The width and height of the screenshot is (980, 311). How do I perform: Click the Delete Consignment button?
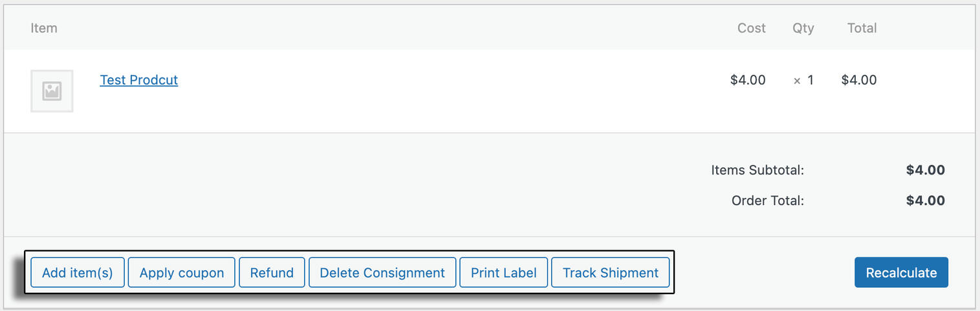[x=382, y=273]
